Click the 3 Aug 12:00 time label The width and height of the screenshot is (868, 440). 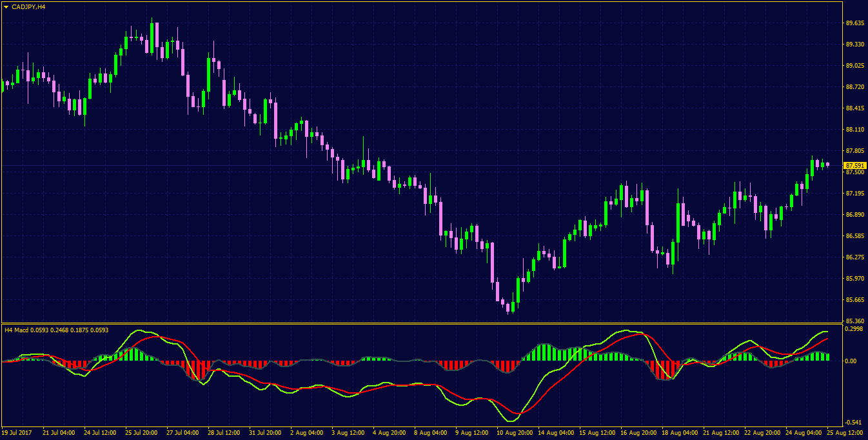[x=348, y=434]
